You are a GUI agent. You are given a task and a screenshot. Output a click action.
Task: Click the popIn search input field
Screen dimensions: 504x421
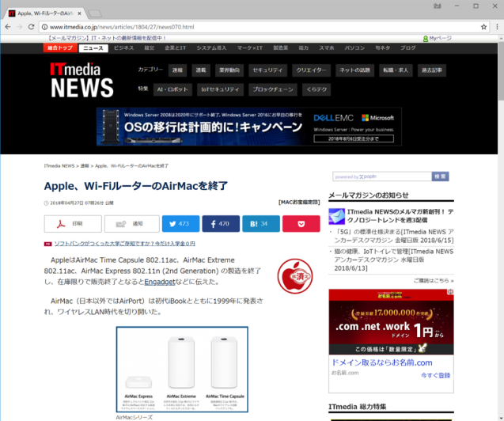pos(382,176)
